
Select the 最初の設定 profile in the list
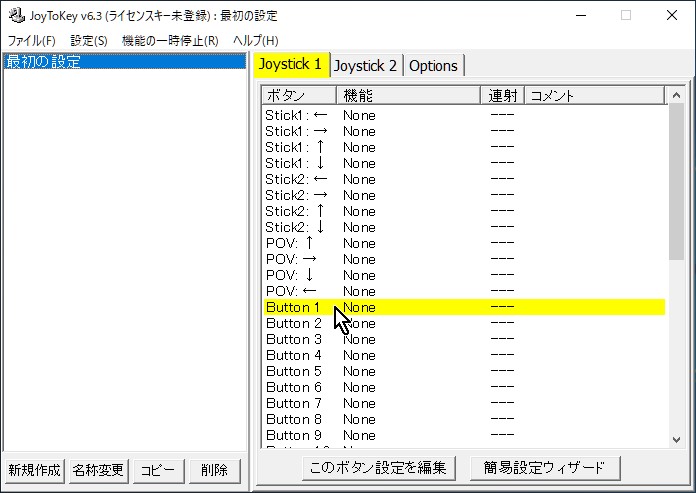[125, 61]
